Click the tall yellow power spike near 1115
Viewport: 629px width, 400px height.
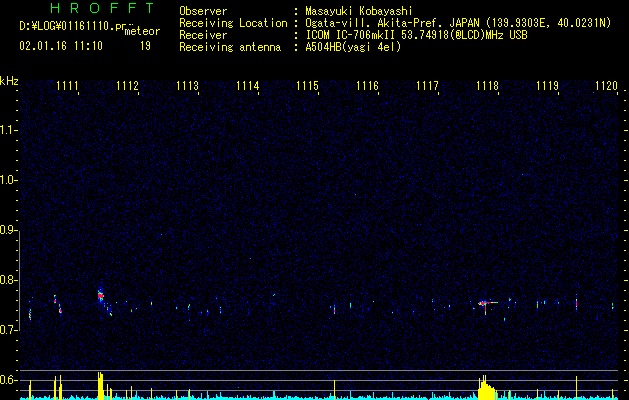click(334, 389)
